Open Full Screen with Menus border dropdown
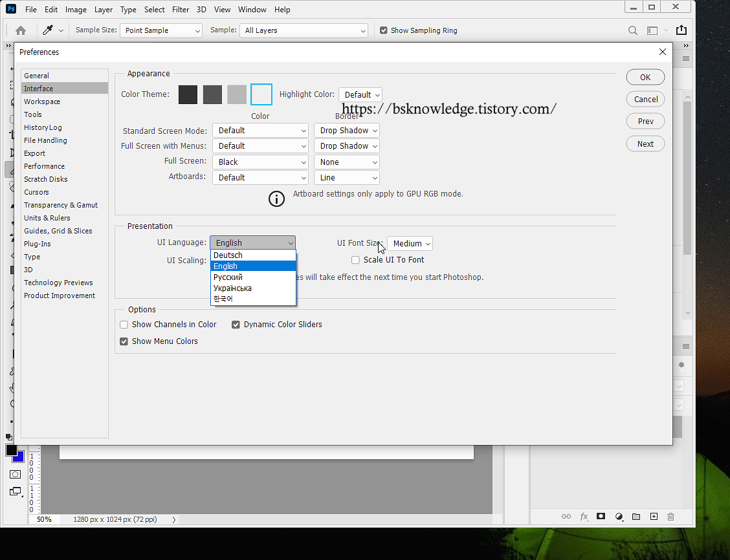Screen dimensions: 730x560 point(347,146)
